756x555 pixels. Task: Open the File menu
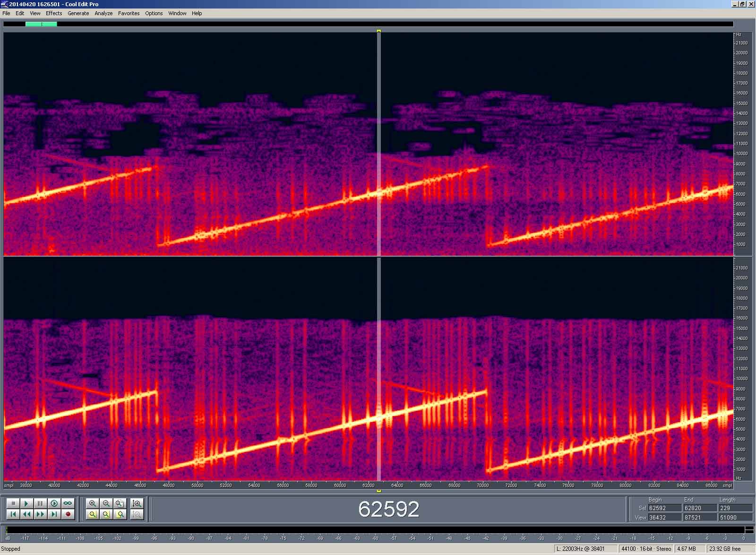tap(6, 13)
